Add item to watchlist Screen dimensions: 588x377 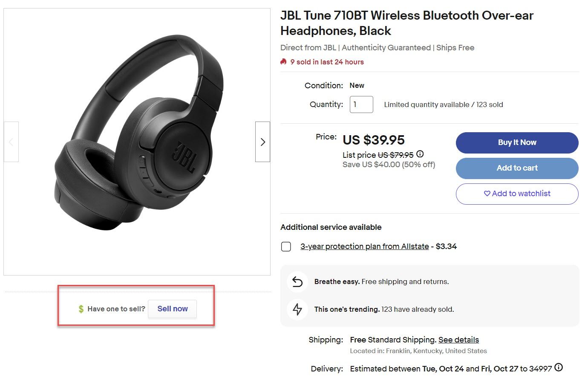(x=517, y=194)
